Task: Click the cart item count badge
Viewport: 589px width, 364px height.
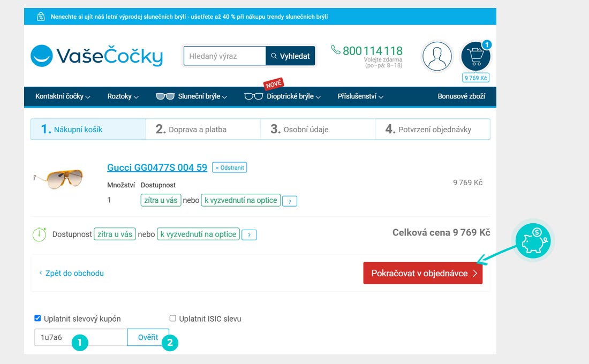Action: point(487,45)
